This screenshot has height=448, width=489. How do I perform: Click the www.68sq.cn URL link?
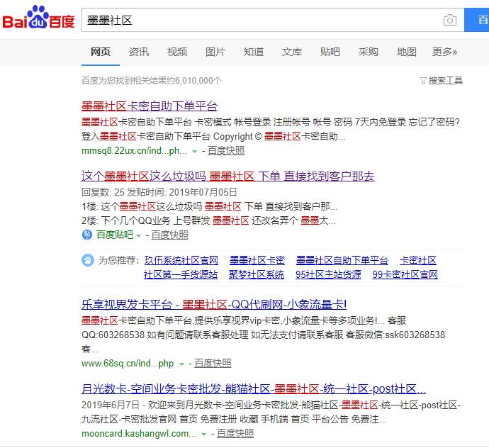pos(128,364)
